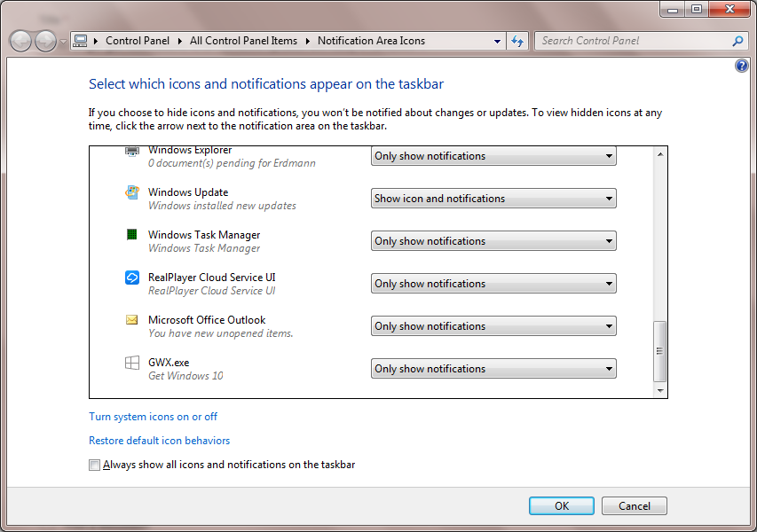
Task: Expand breadcrumb arrow after All Control Panel Items
Action: point(308,42)
